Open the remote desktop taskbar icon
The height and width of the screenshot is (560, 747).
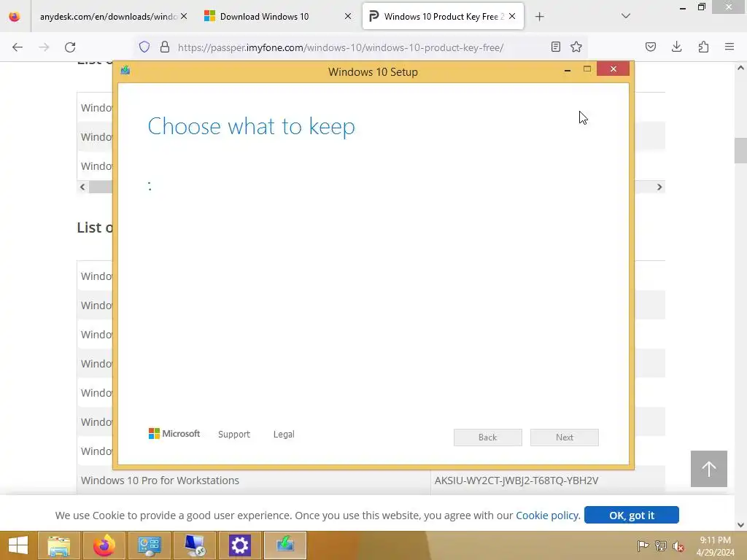point(195,545)
